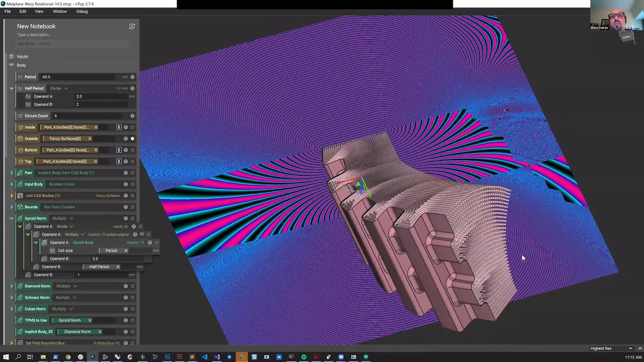Remove Diamond Norm chip from Implicit Body_35
The height and width of the screenshot is (362, 644).
point(100,332)
